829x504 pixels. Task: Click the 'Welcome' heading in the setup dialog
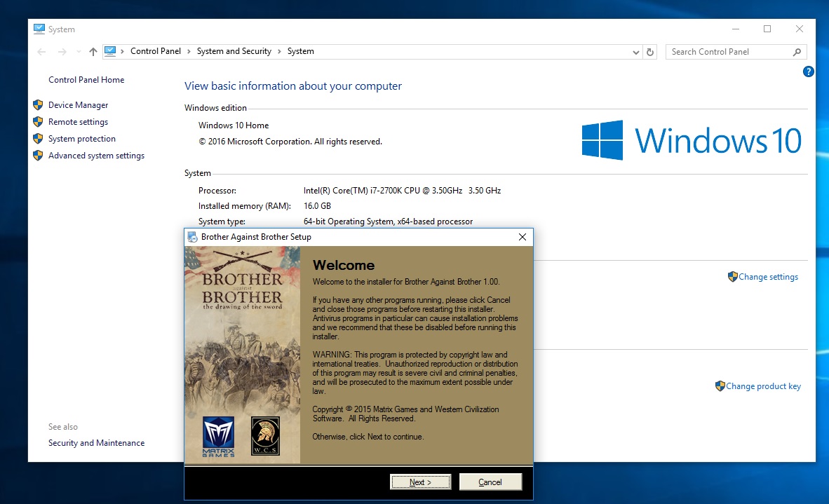point(344,265)
